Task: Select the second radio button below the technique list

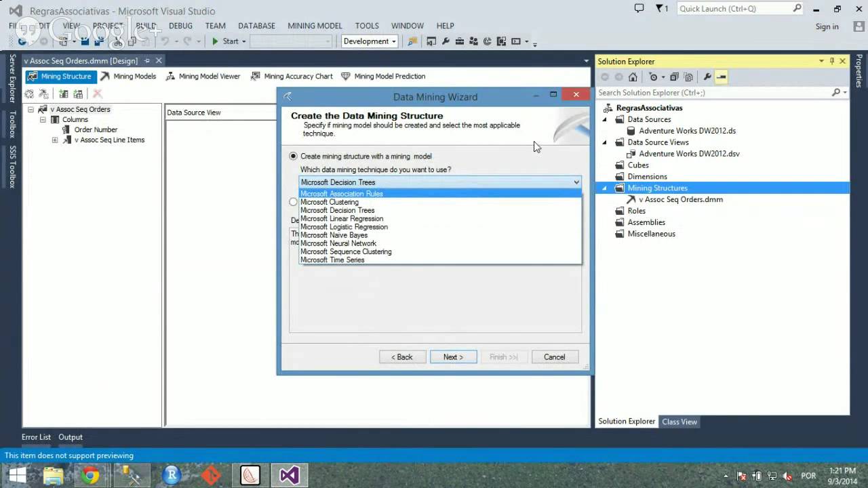Action: [x=293, y=202]
